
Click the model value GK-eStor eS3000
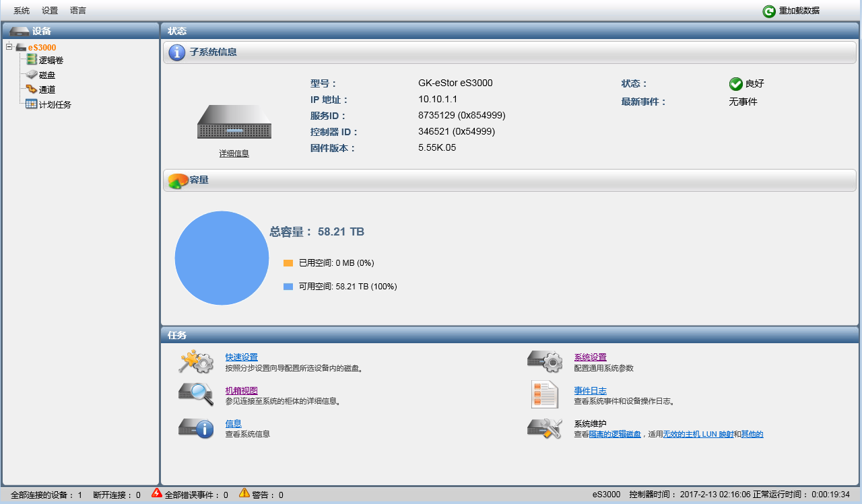[455, 83]
